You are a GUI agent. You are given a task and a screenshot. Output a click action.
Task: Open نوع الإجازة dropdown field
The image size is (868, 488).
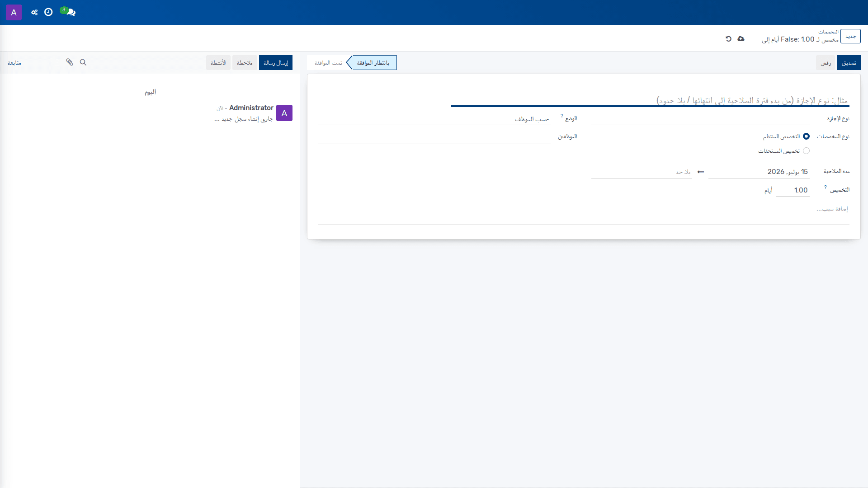point(700,119)
